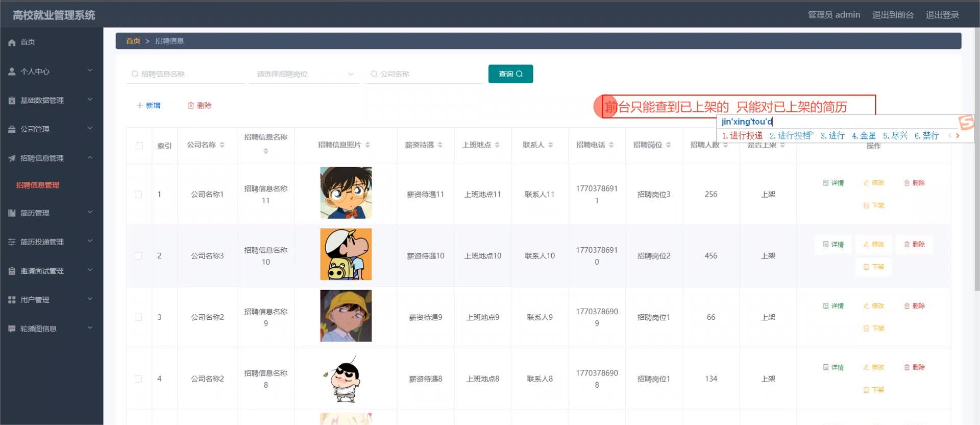Expand the 基础数据管理 menu chevron
Viewport: 980px width, 425px height.
point(90,100)
